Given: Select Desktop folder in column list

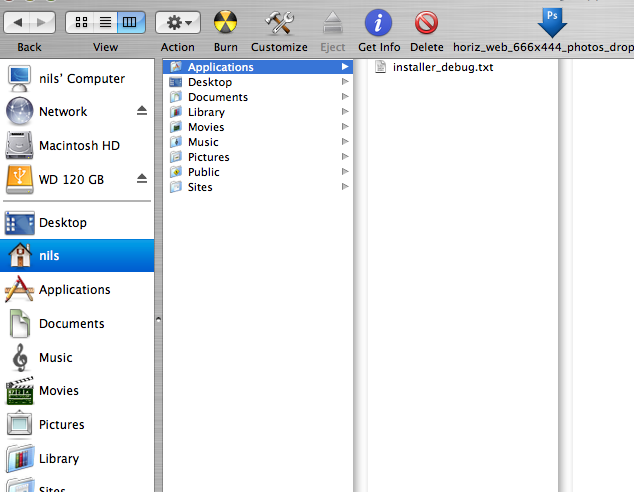Looking at the screenshot, I should click(258, 82).
